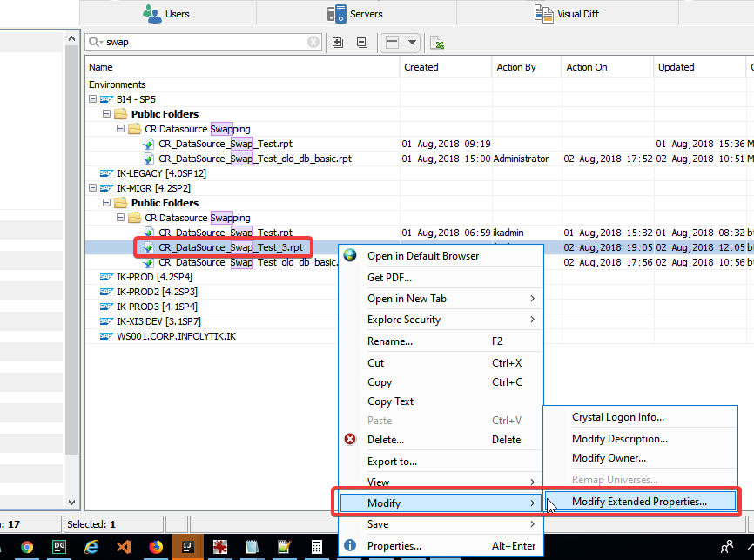This screenshot has height=560, width=754.
Task: Open IntelliJ IDEA from taskbar
Action: coord(187,547)
